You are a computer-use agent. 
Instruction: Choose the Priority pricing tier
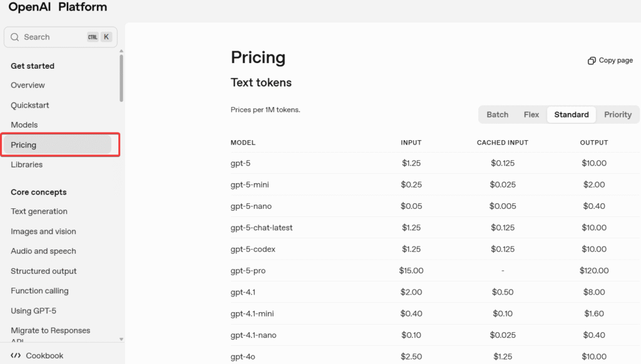(x=618, y=114)
